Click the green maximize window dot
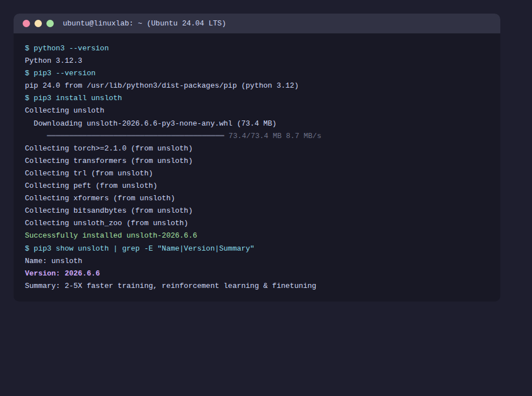 (50, 23)
